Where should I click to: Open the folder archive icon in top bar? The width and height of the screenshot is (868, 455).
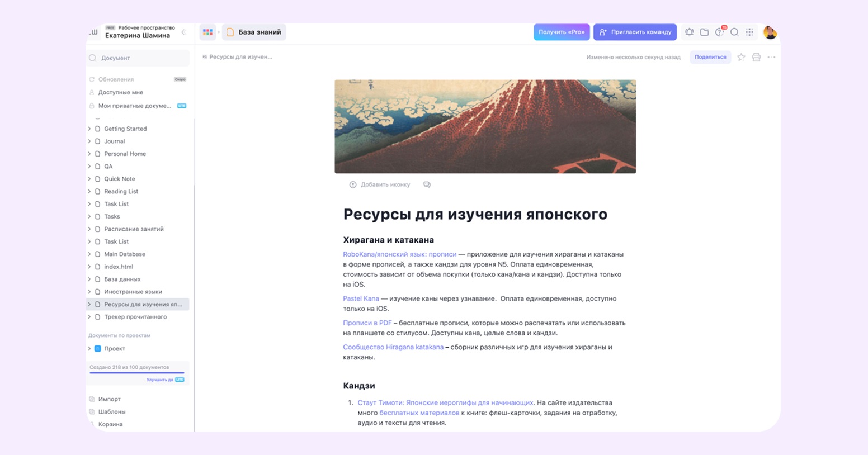click(705, 32)
